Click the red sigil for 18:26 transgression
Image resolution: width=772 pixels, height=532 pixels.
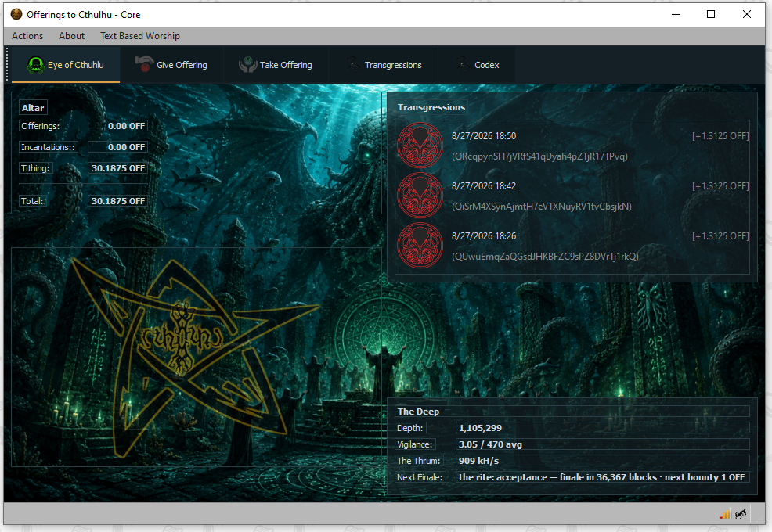click(420, 246)
